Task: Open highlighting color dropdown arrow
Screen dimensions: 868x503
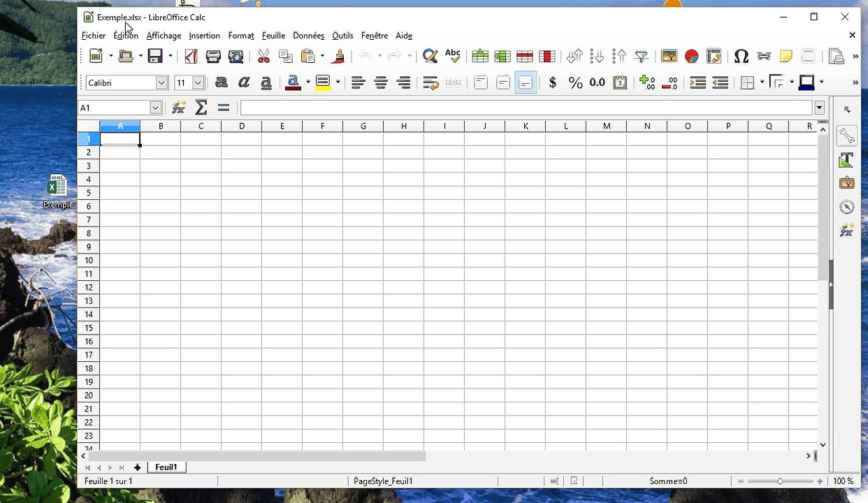Action: click(x=338, y=82)
